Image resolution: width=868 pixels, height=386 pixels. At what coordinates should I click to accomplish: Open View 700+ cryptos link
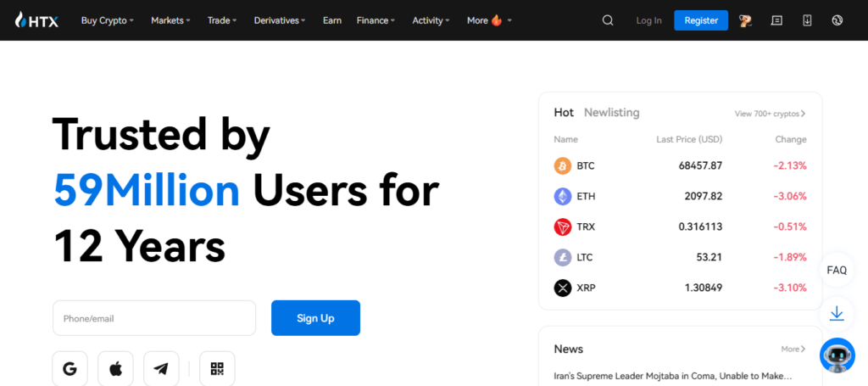(770, 114)
